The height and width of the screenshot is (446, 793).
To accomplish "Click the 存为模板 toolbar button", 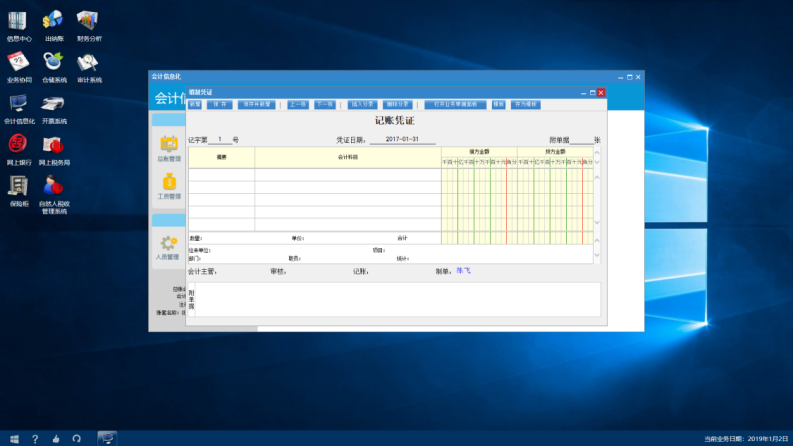I will tap(525, 105).
